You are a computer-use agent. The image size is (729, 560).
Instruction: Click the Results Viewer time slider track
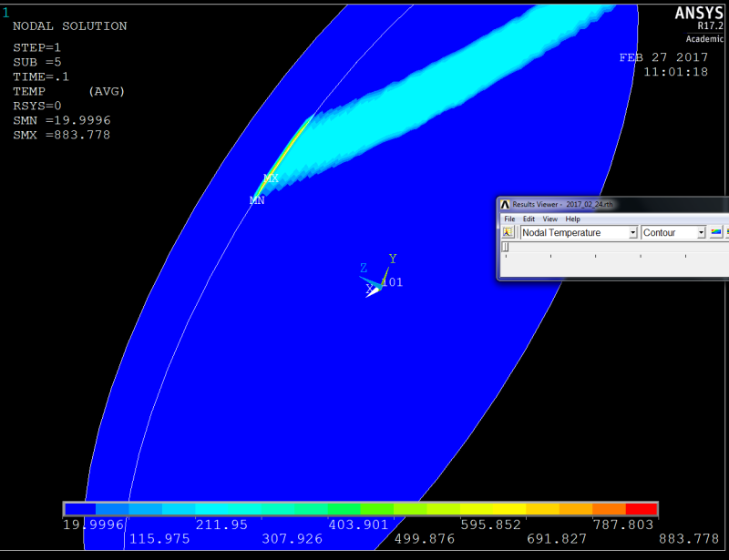point(615,248)
